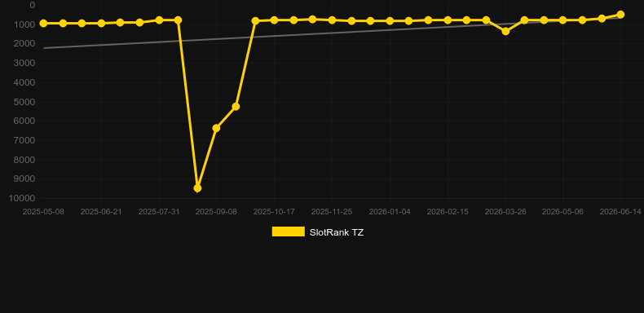Click the x-axis label 2026-01-04
The image size is (644, 313).
click(390, 212)
